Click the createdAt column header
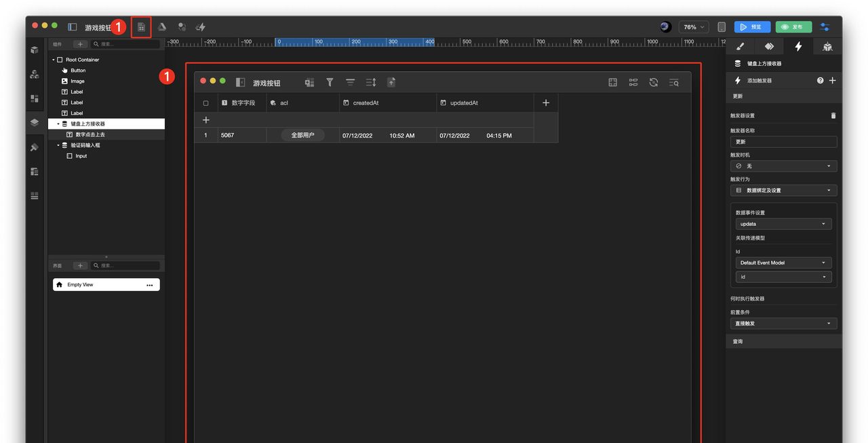The height and width of the screenshot is (443, 868). tap(388, 103)
